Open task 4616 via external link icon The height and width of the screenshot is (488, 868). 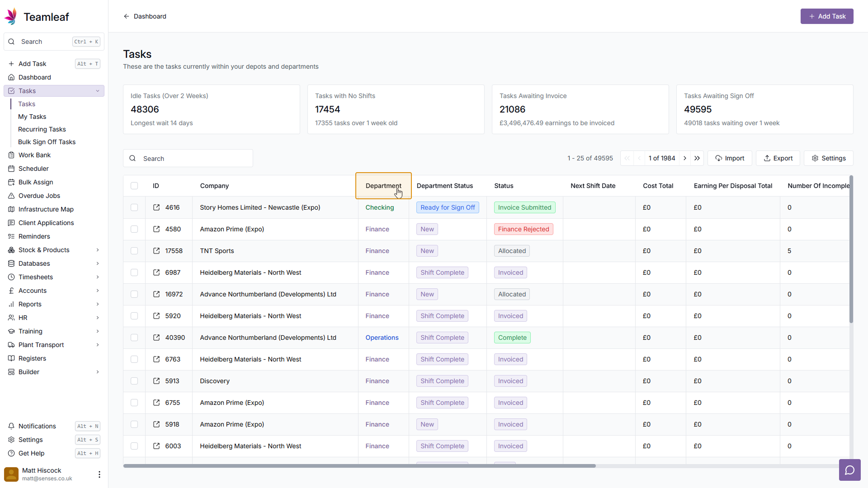pos(156,207)
